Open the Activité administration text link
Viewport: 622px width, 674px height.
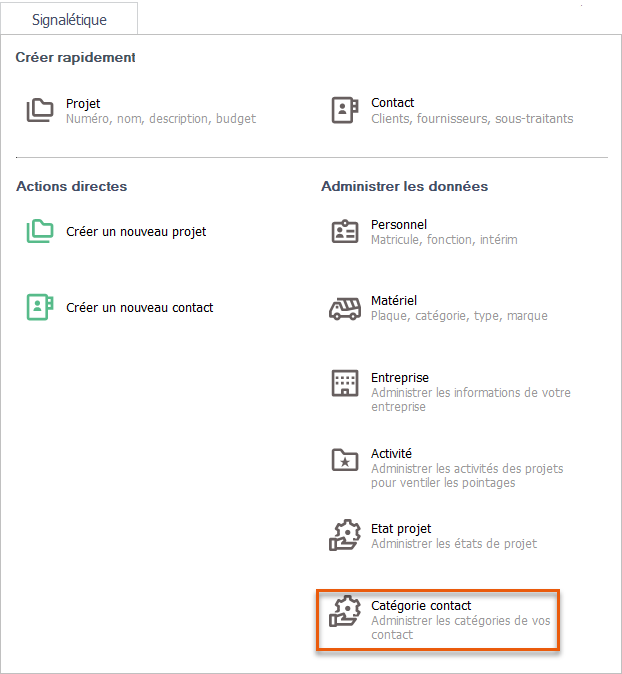coord(391,454)
